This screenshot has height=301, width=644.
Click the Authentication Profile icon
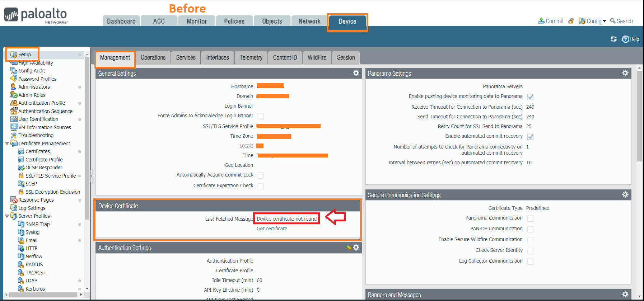pyautogui.click(x=14, y=103)
